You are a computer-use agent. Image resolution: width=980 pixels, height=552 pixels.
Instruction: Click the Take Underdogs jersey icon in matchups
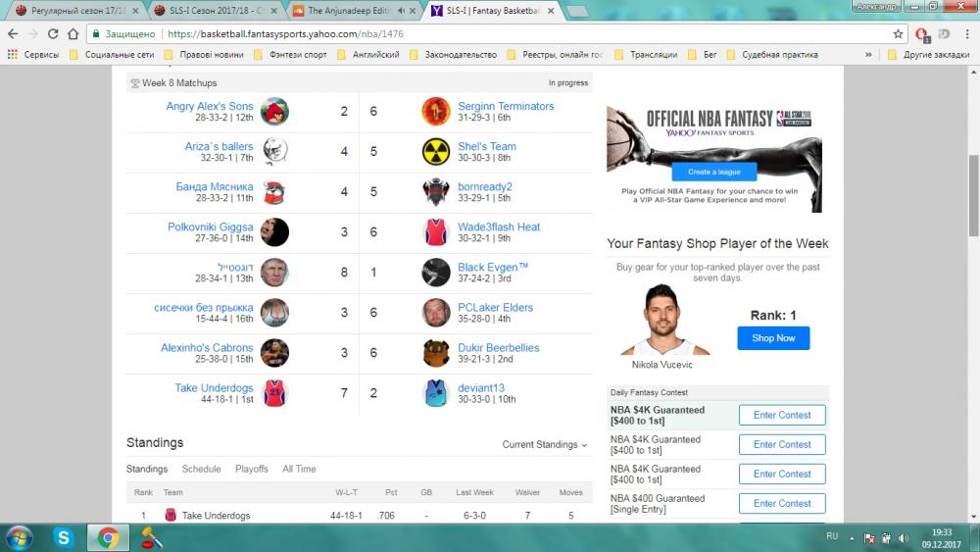[274, 393]
